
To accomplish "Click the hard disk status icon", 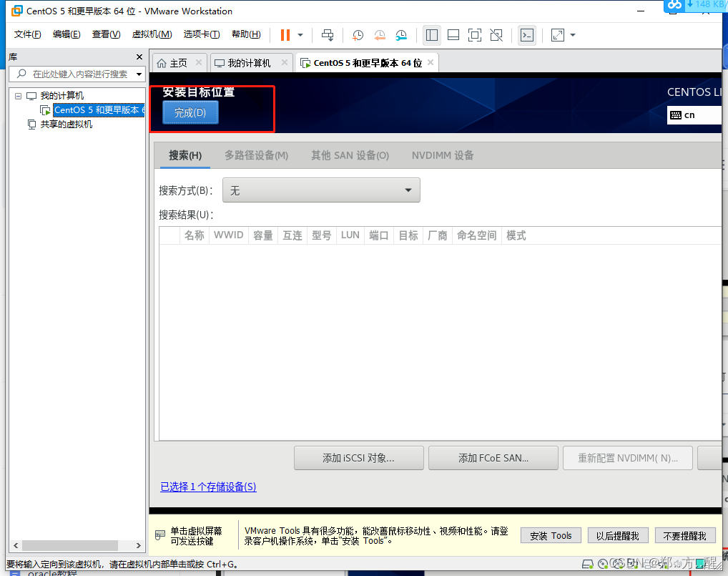I will (x=588, y=565).
